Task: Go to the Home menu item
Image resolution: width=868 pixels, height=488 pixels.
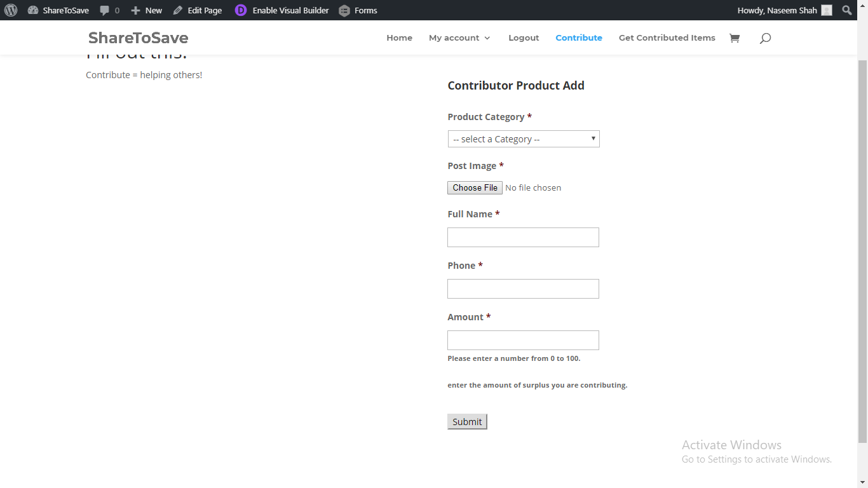Action: point(399,38)
